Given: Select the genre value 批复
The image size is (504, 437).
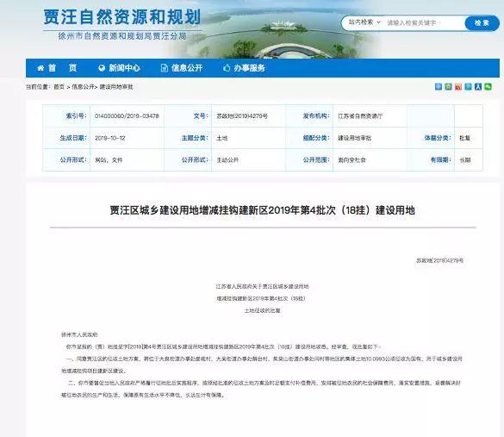Looking at the screenshot, I should [464, 138].
